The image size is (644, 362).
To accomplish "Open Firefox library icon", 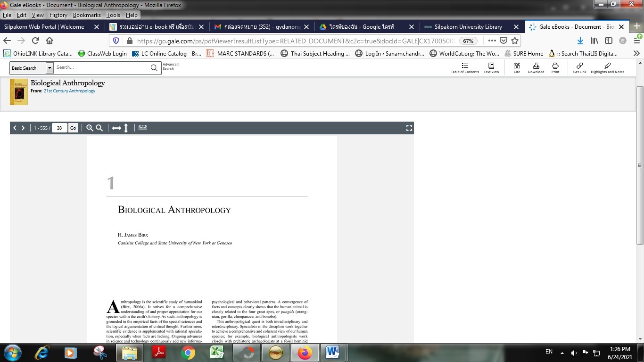I will pos(594,41).
